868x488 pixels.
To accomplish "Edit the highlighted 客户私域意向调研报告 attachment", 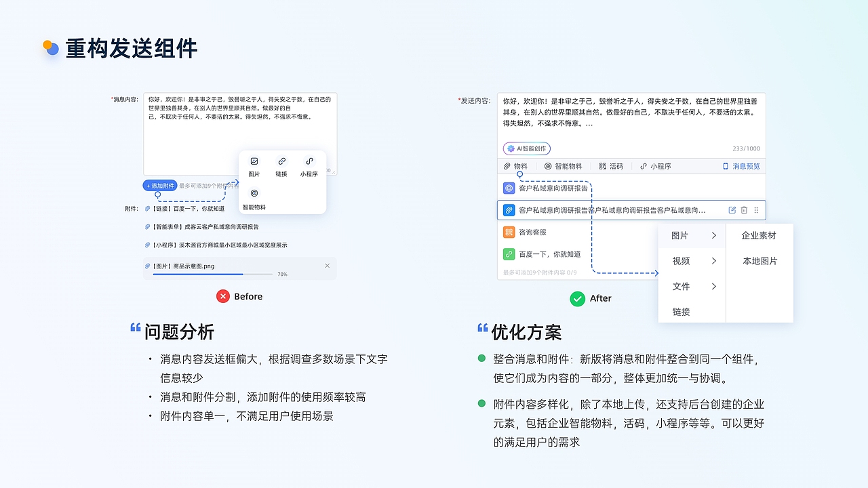I will pos(732,210).
